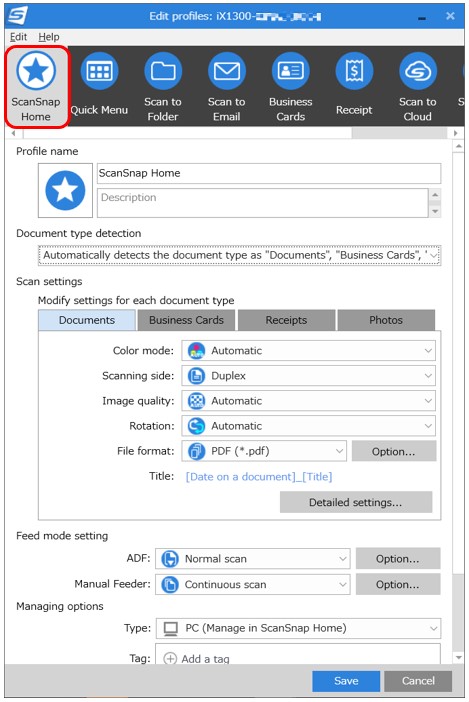Expand the Image quality dropdown
The height and width of the screenshot is (702, 469).
[308, 401]
